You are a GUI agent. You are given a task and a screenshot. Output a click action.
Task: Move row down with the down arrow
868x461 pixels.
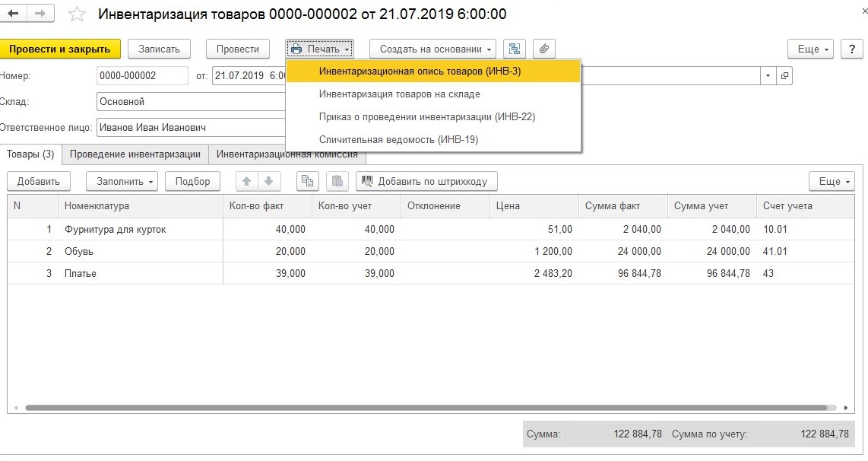coord(268,181)
